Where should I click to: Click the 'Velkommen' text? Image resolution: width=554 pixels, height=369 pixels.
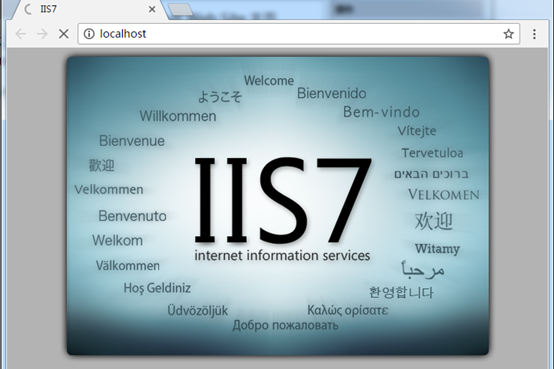109,189
